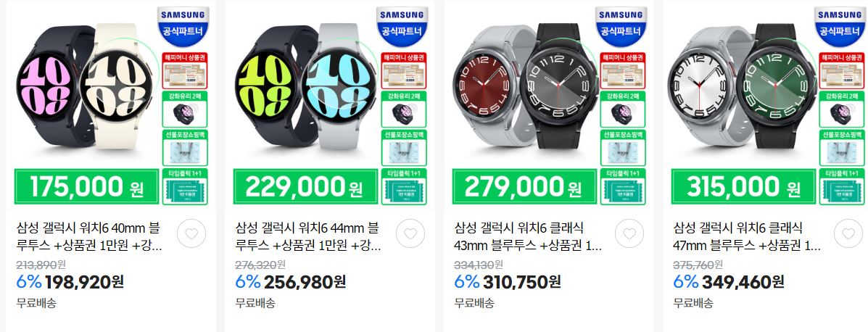The height and width of the screenshot is (332, 868).
Task: Click the Samsung 공식파트너 badge on fourth product
Action: coord(839,26)
